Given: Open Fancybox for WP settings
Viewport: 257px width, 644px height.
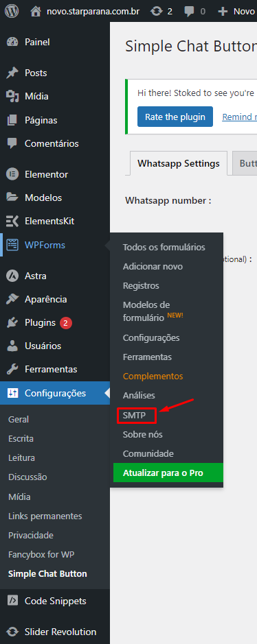Looking at the screenshot, I should point(41,554).
